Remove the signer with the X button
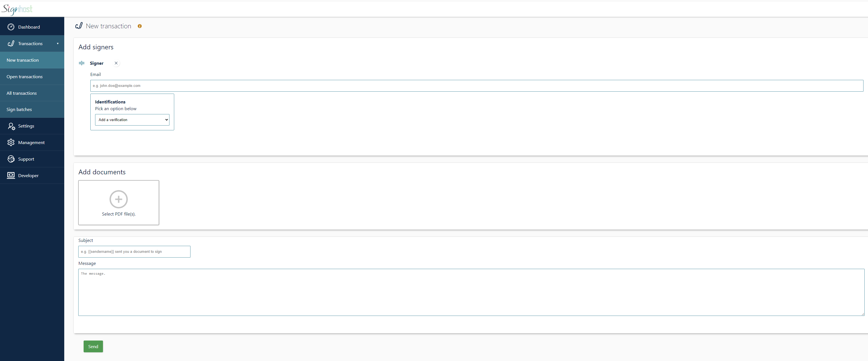This screenshot has width=868, height=361. 116,63
